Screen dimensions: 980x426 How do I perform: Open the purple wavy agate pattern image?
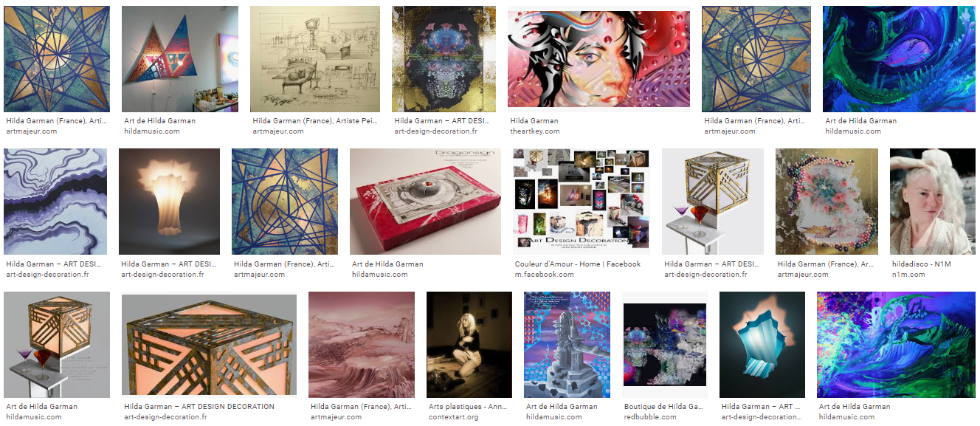(x=56, y=202)
